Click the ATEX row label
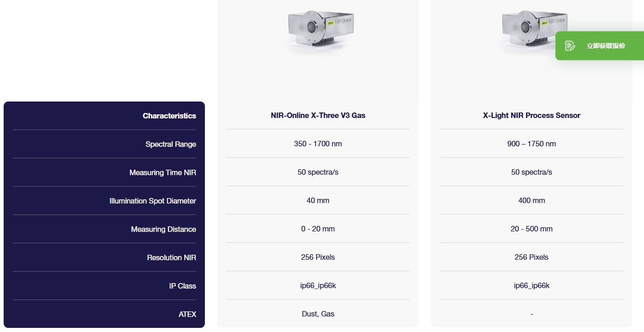 [187, 314]
